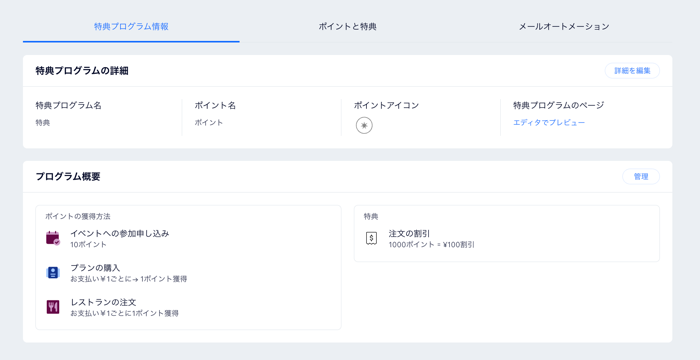Viewport: 700px width, 360px height.
Task: Switch to the 特典プログラム情報 tab
Action: [x=131, y=26]
